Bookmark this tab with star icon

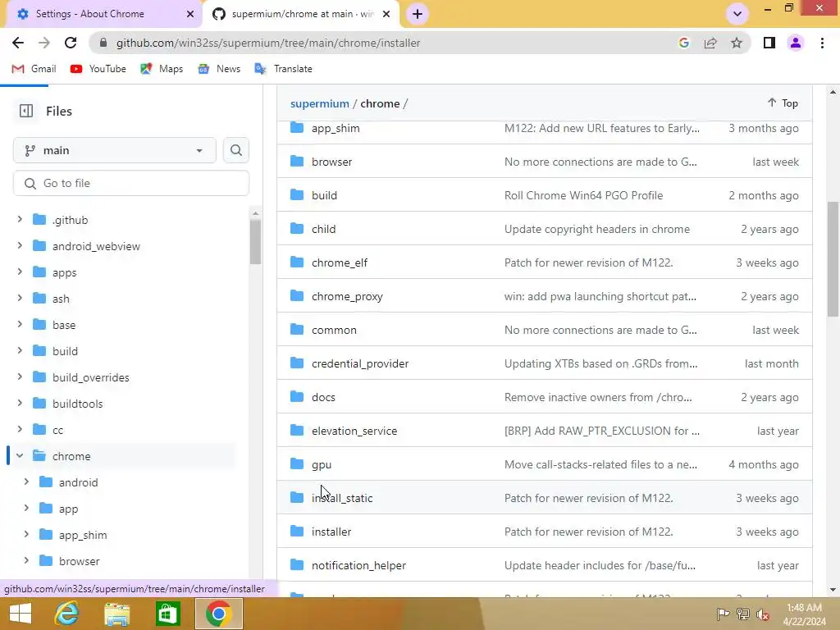click(737, 43)
